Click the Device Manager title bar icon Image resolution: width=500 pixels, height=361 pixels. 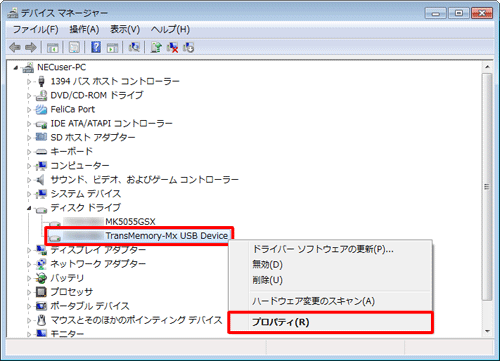coord(13,13)
